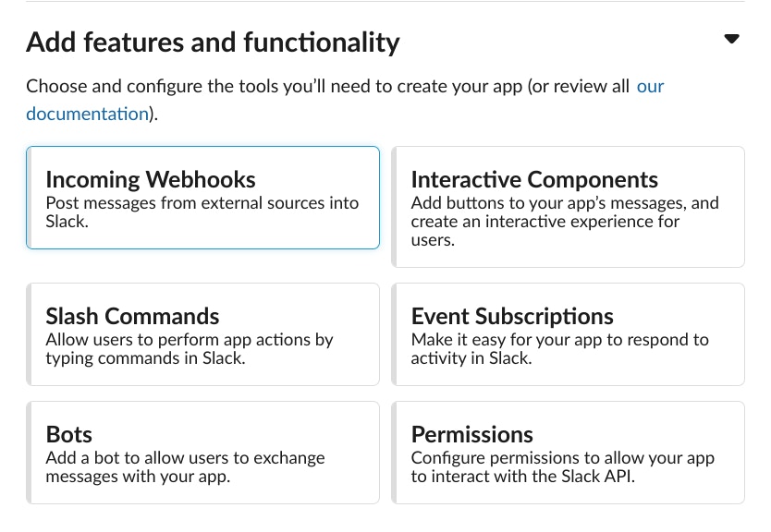Select the Slash Commands title
Image resolution: width=771 pixels, height=532 pixels.
(132, 316)
